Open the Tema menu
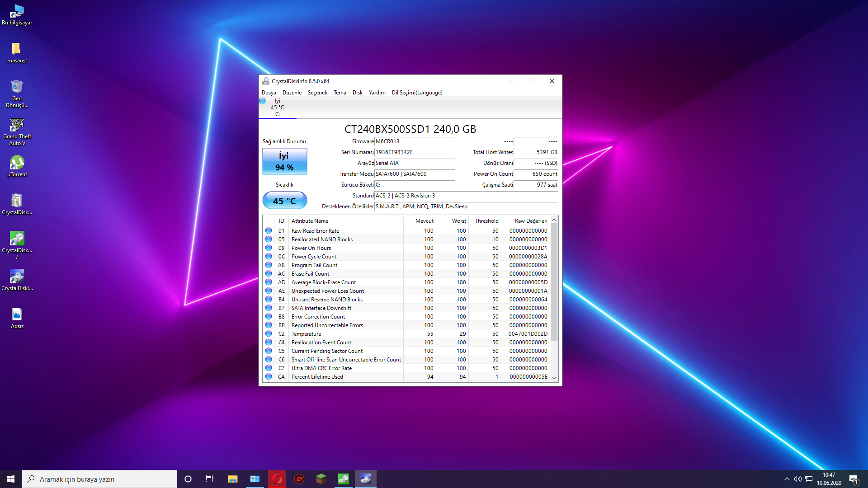 pos(340,93)
